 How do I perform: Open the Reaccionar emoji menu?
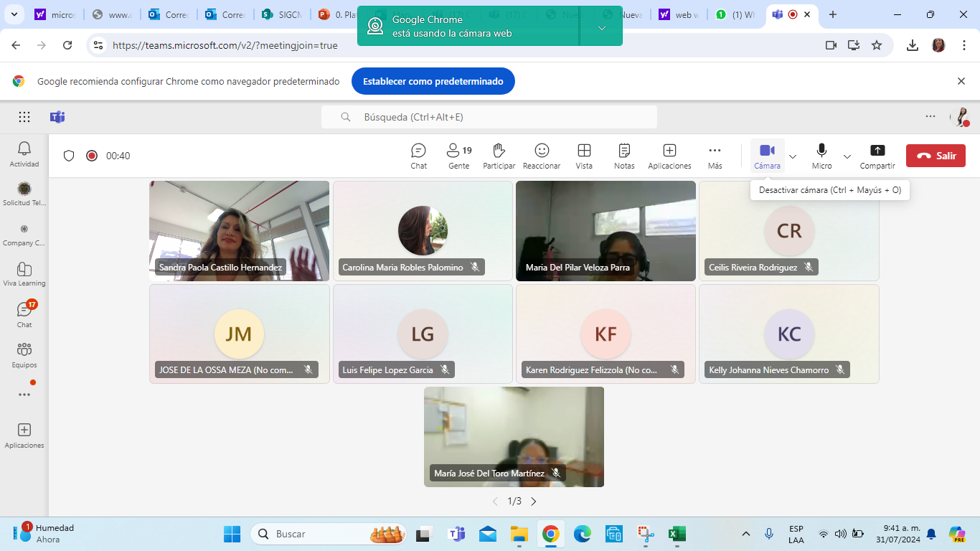pos(542,156)
